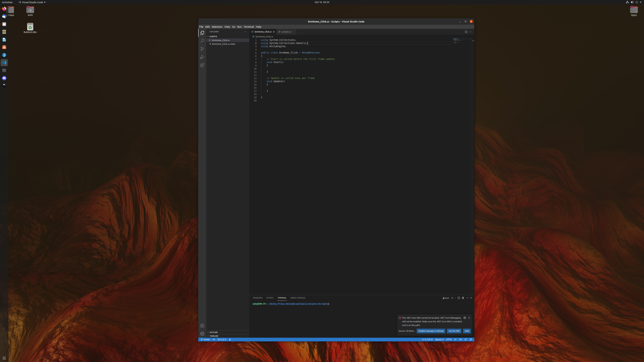
Task: Open notification settings gear
Action: [x=465, y=318]
